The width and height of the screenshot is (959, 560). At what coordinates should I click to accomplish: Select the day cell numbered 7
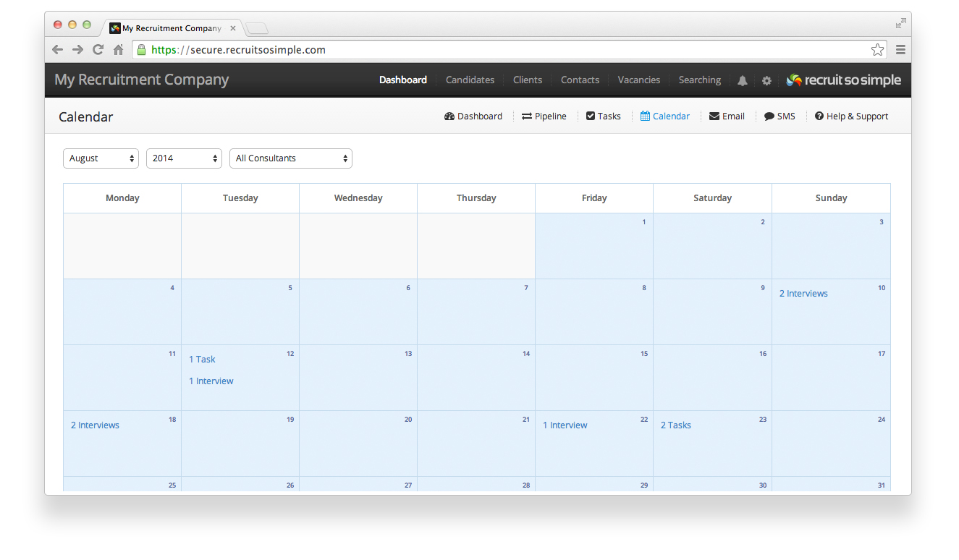[x=476, y=312]
